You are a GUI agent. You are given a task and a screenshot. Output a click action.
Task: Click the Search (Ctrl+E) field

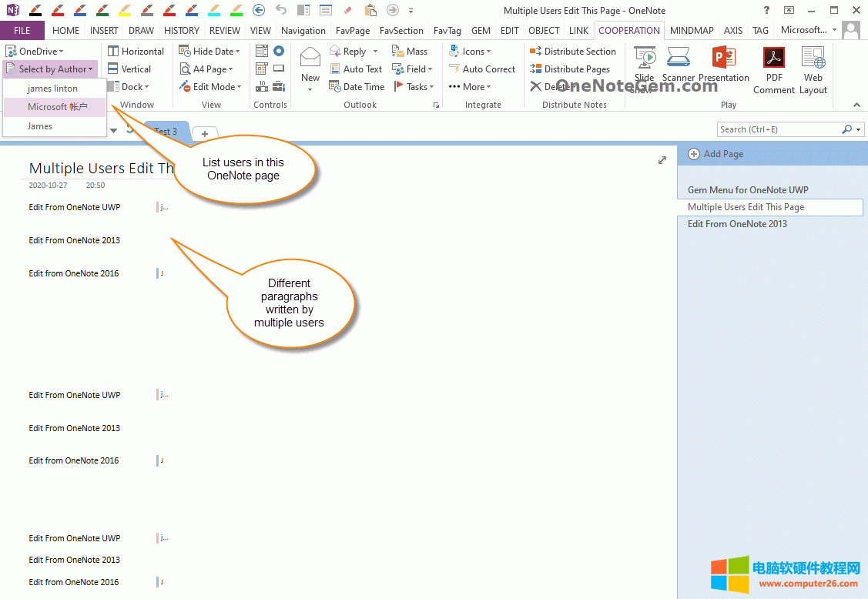[x=778, y=129]
